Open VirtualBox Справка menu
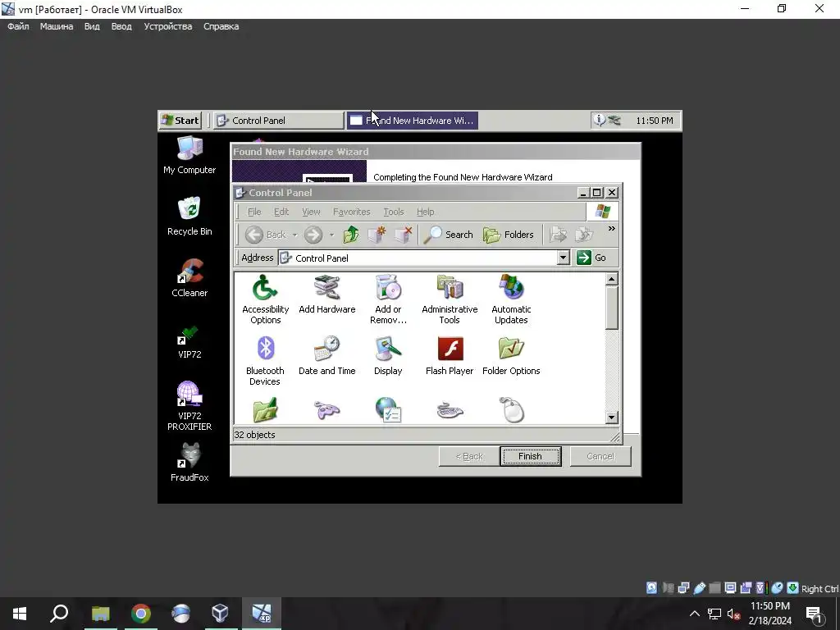The width and height of the screenshot is (840, 630). click(221, 26)
